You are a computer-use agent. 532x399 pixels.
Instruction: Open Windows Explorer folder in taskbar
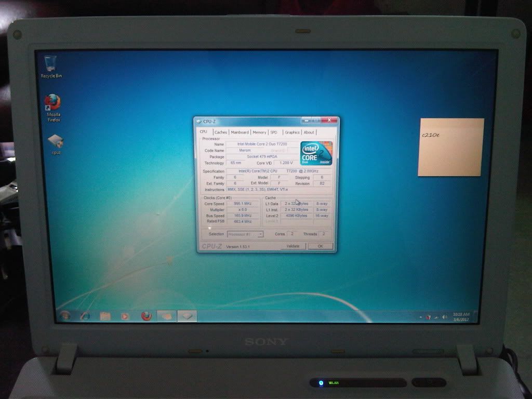[x=105, y=316]
